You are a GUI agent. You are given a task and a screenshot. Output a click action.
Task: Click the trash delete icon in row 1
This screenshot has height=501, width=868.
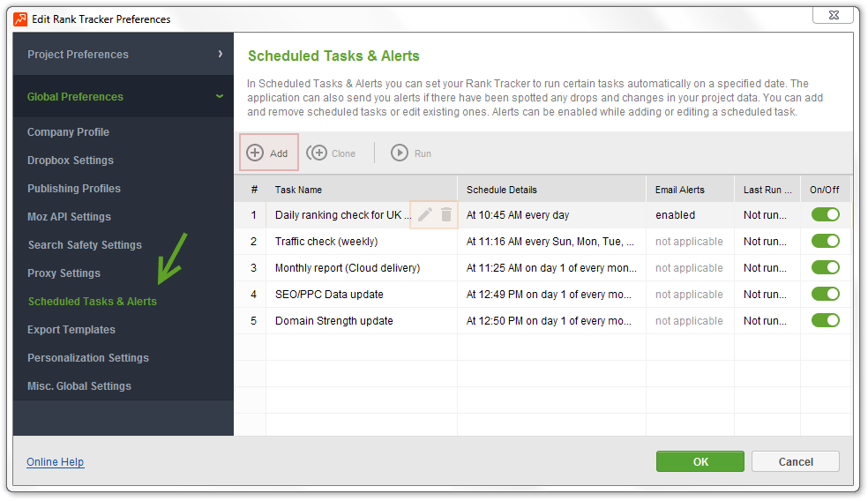[446, 214]
